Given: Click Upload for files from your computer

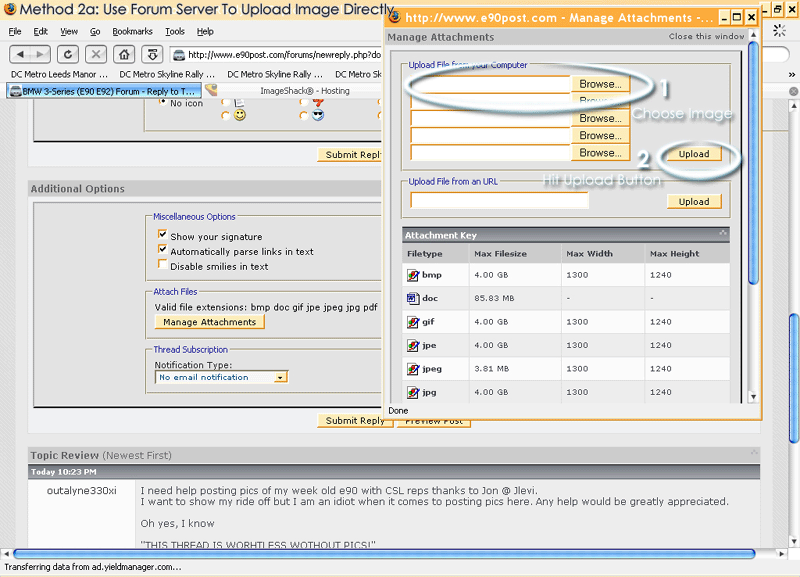Looking at the screenshot, I should 694,154.
